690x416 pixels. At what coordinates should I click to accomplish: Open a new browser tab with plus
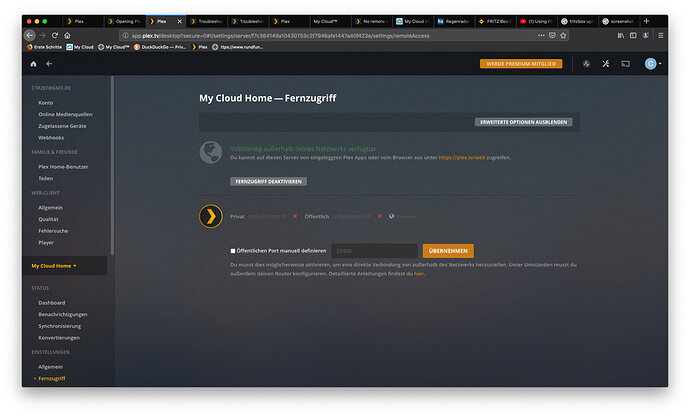(646, 21)
